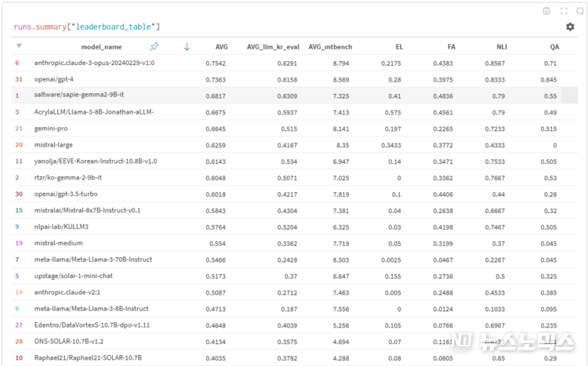588x366 pixels.
Task: Select the meta-llama/Meta-Llama-3-70B-Instruct model name
Action: [93, 259]
